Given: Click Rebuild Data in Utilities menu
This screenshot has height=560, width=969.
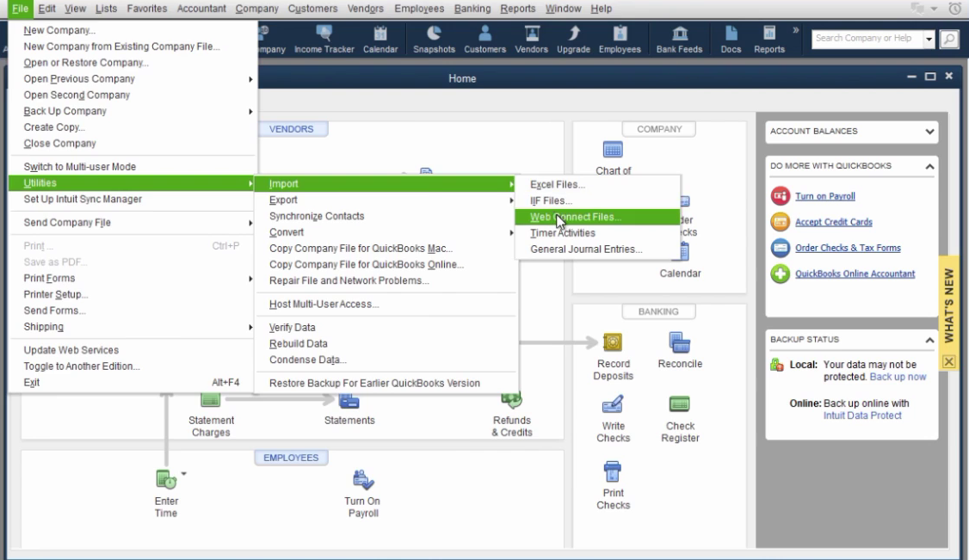Looking at the screenshot, I should (386, 343).
